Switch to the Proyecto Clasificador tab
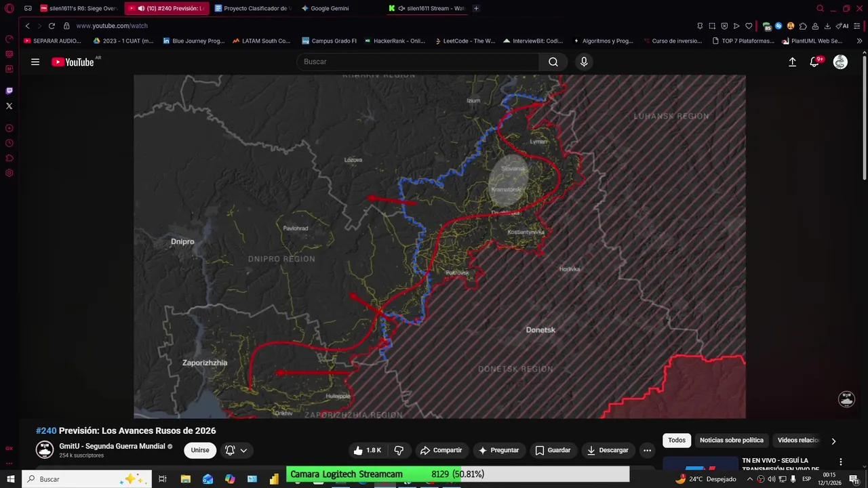 pos(252,8)
